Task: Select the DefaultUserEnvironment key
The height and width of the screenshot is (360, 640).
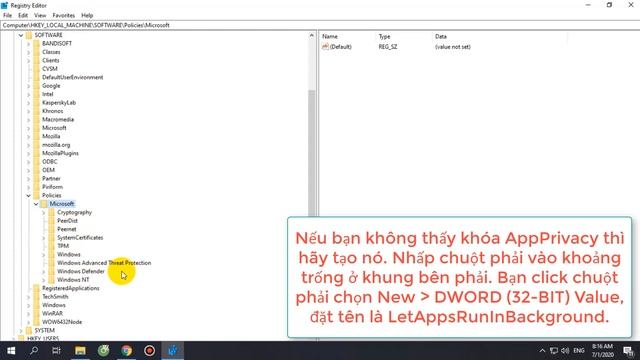Action: (73, 78)
